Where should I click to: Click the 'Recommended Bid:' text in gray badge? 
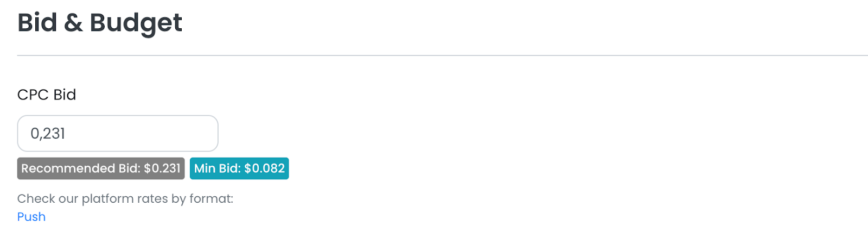(80, 168)
